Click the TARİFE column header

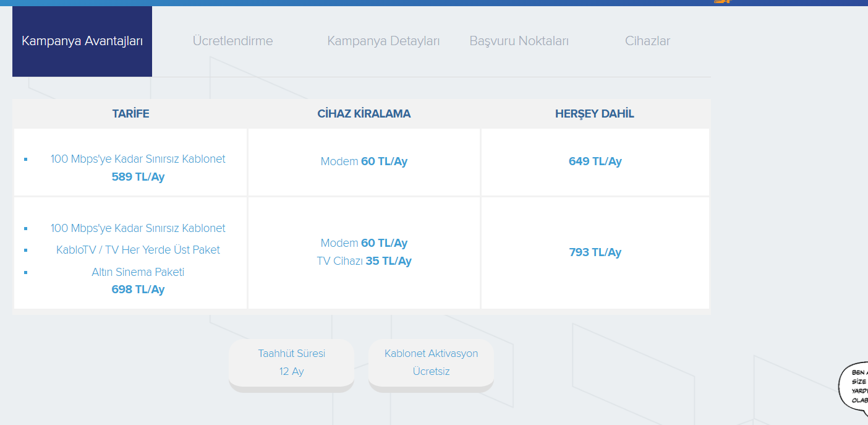130,114
